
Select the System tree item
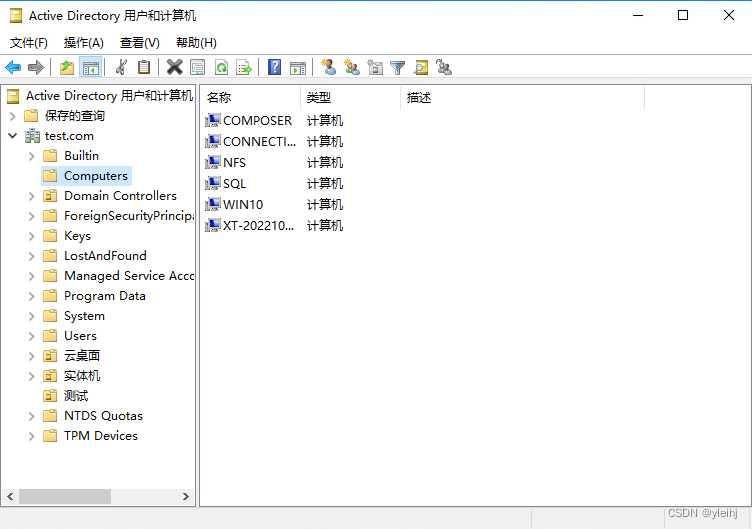coord(84,316)
